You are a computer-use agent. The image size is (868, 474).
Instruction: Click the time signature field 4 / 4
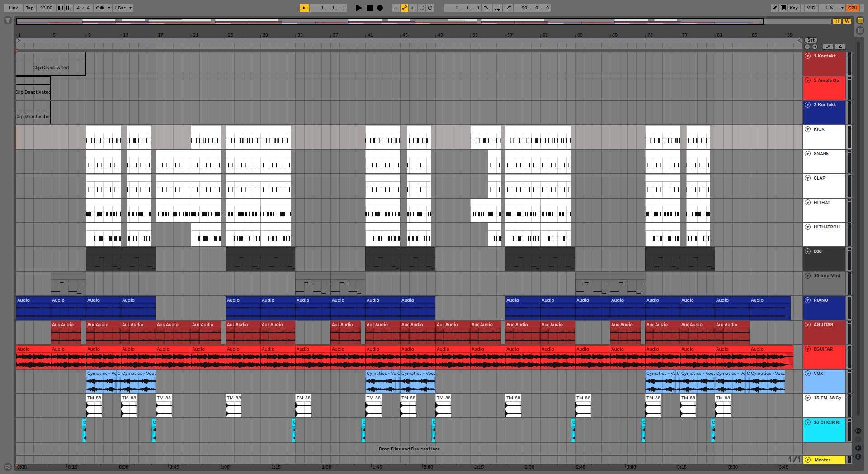83,8
